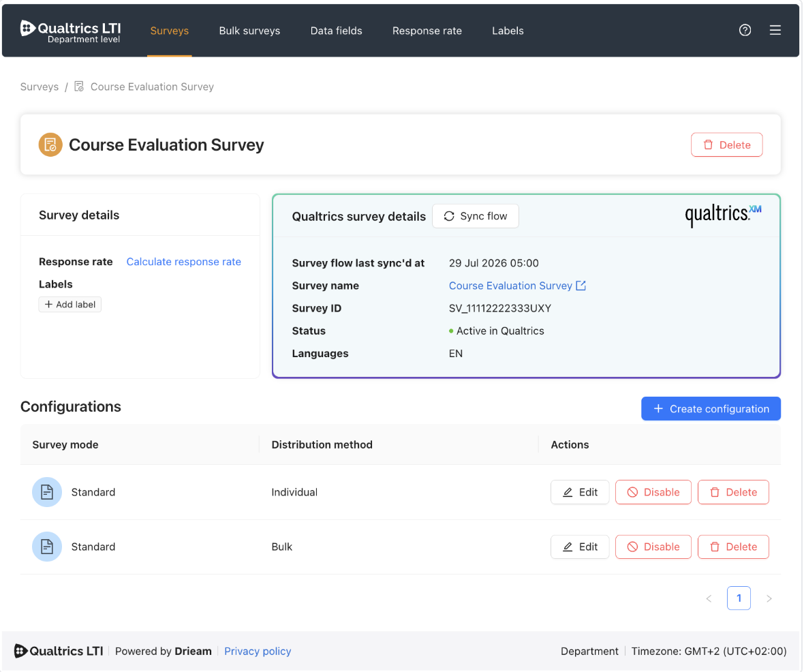Click the orange survey icon beside title
This screenshot has width=804, height=672.
50,144
